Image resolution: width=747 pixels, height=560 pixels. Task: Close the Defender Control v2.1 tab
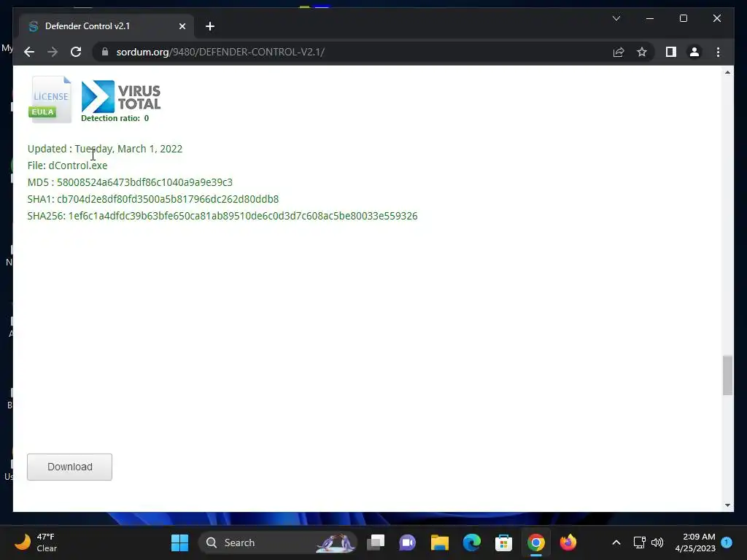coord(182,26)
